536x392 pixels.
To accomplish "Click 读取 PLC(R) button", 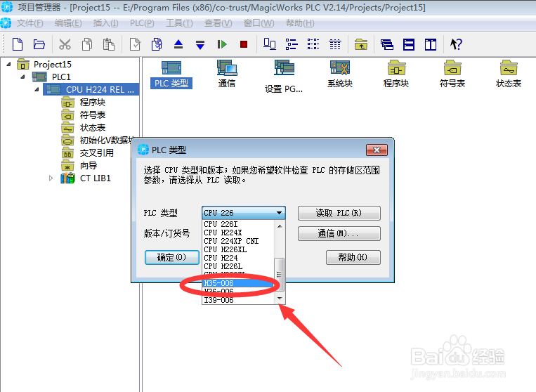I will click(339, 214).
